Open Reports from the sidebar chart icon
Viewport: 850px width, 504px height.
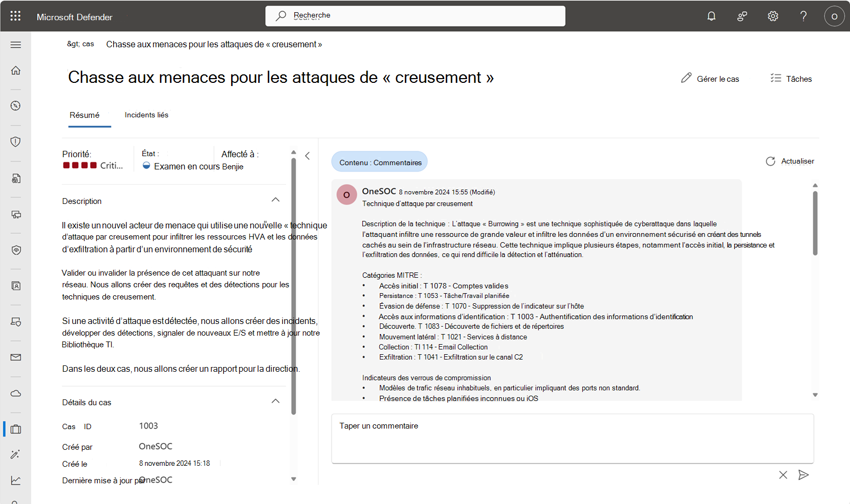15,480
